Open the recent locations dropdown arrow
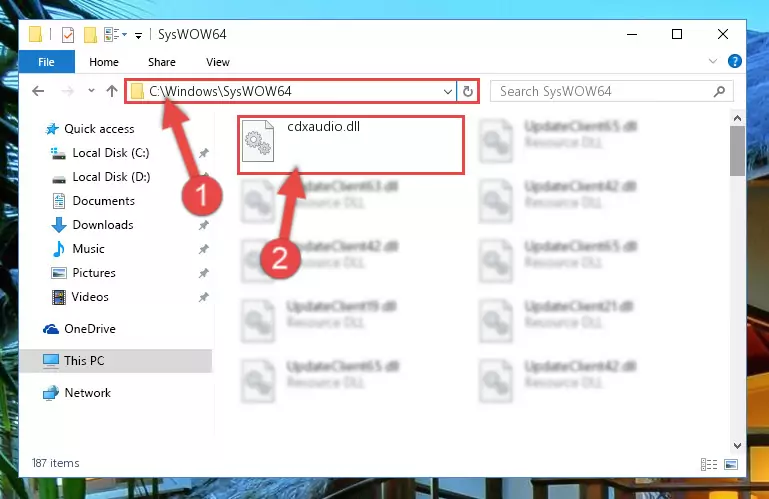Viewport: 769px width, 499px height. 91,91
